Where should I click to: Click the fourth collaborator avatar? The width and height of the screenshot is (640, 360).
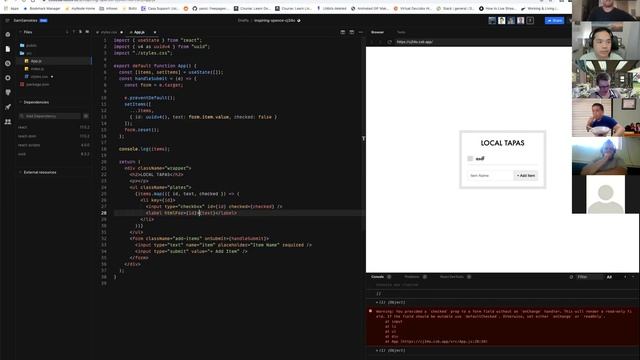pos(520,20)
